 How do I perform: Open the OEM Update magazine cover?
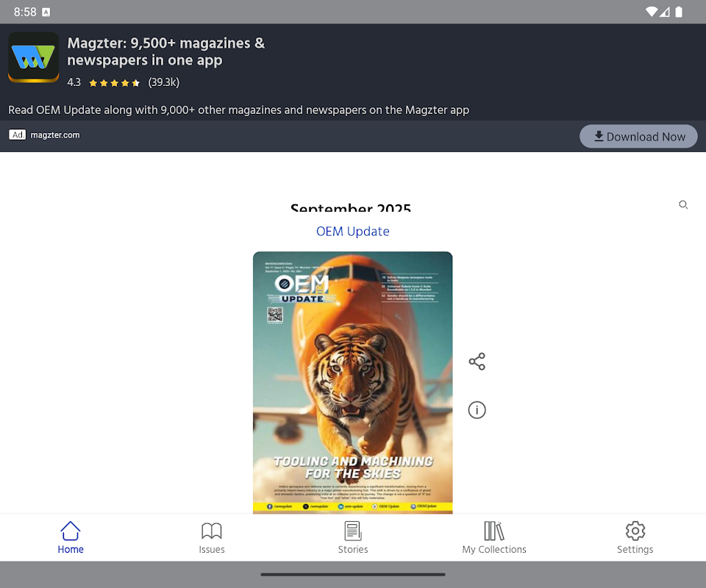[352, 382]
